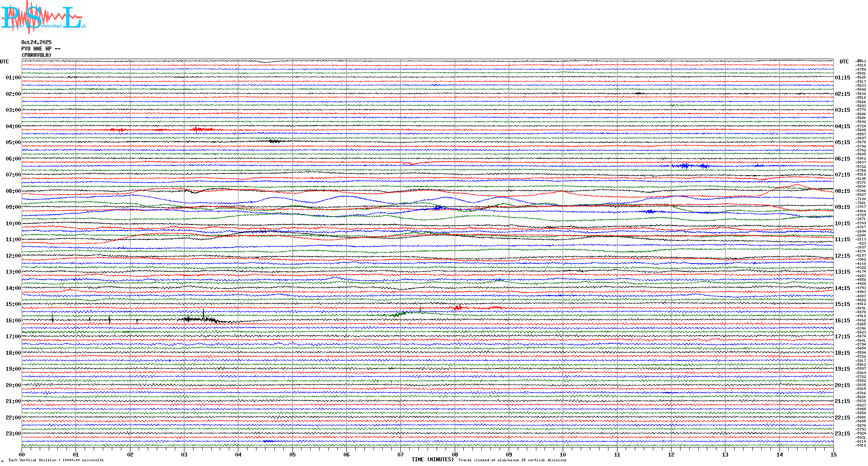This screenshot has width=868, height=466.
Task: Click the vertical division microvolts note
Action: [x=56, y=460]
